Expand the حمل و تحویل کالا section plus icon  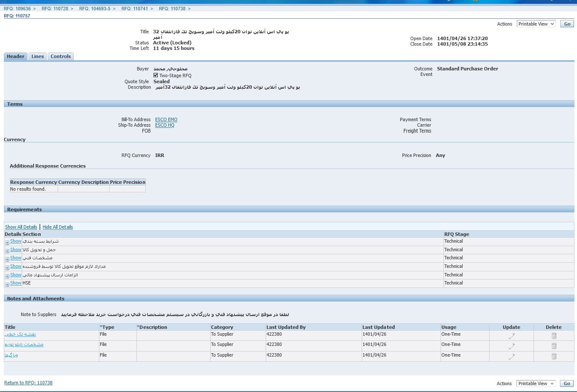[7, 251]
